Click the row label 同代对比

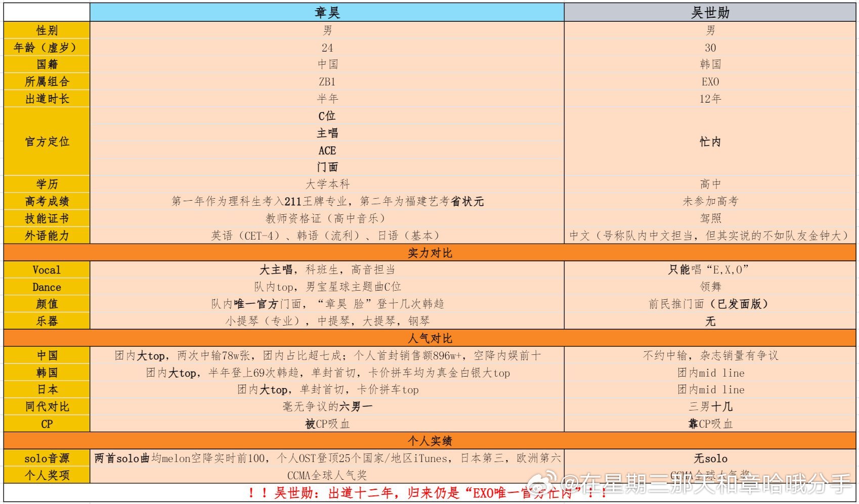(47, 406)
